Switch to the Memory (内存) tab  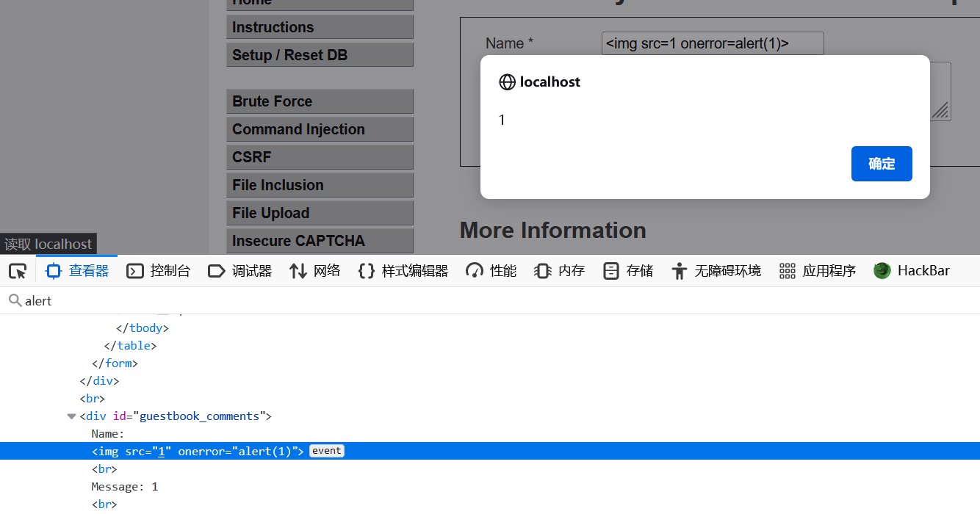pyautogui.click(x=559, y=271)
